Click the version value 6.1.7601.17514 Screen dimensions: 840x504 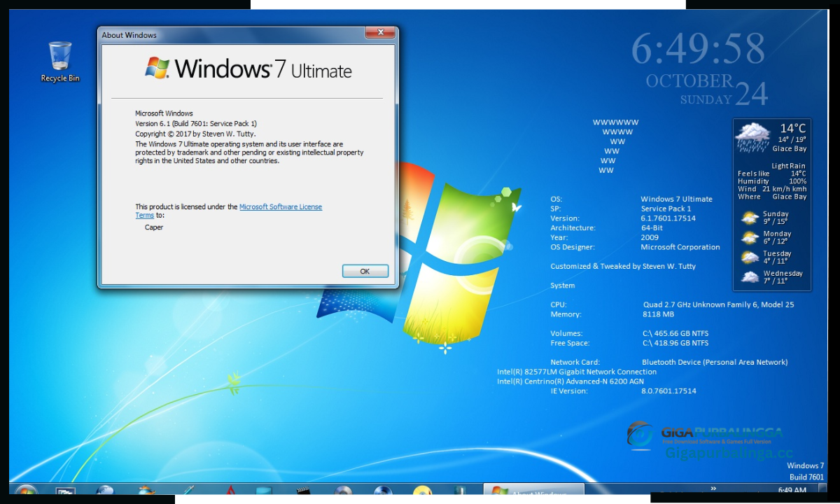(x=668, y=218)
